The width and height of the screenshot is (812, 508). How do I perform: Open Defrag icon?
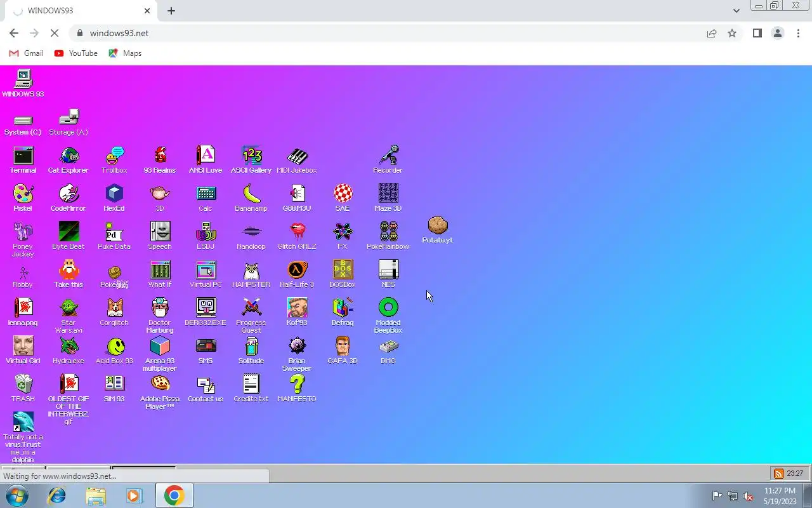343,312
